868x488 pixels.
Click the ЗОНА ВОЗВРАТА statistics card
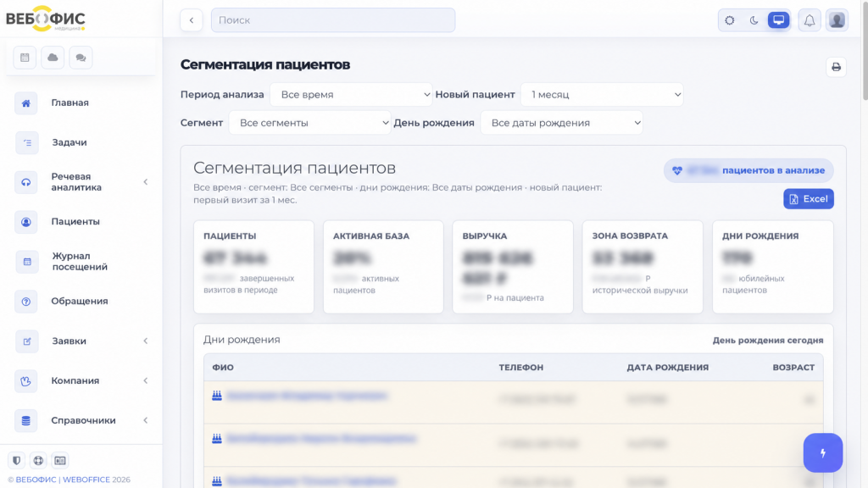tap(643, 267)
